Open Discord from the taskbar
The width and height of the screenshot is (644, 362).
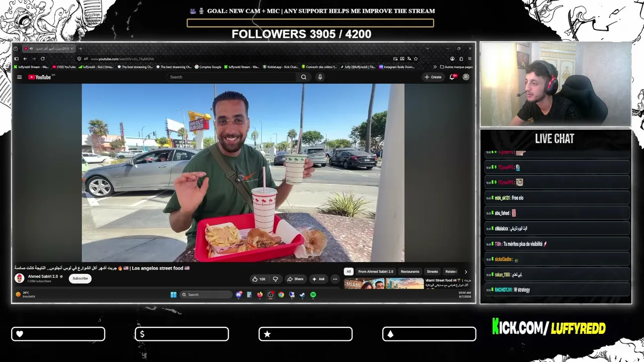click(x=238, y=295)
